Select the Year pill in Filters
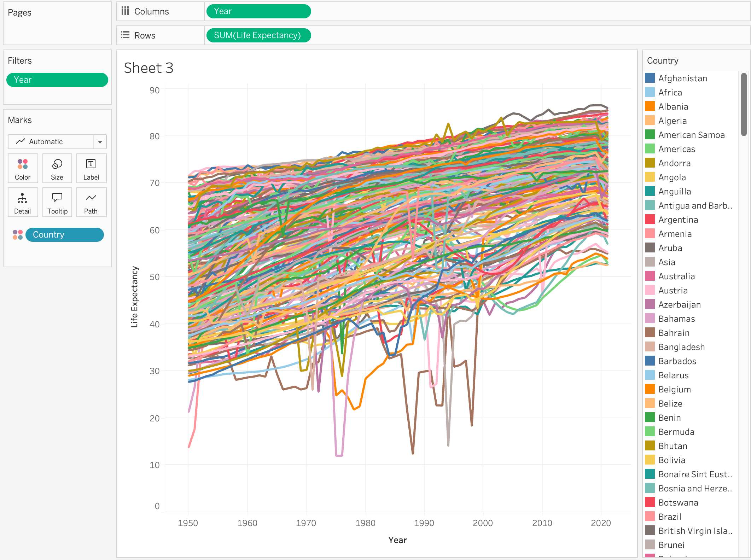This screenshot has width=751, height=560. coord(57,80)
